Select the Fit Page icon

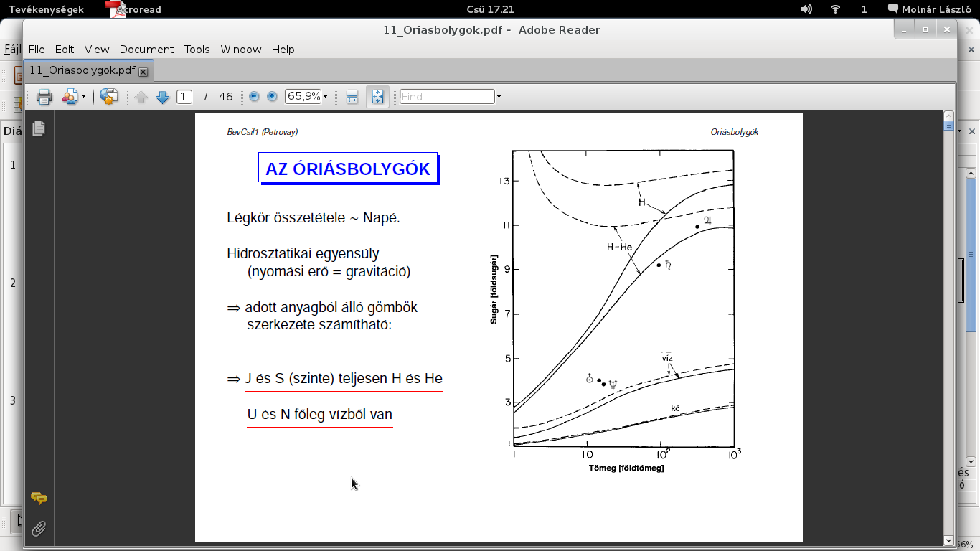coord(378,97)
